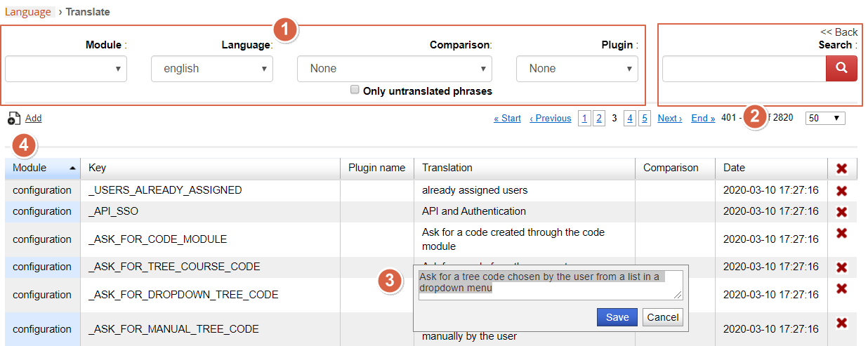The width and height of the screenshot is (868, 346).
Task: Enable Only untranslated phrases checkbox
Action: pyautogui.click(x=355, y=90)
